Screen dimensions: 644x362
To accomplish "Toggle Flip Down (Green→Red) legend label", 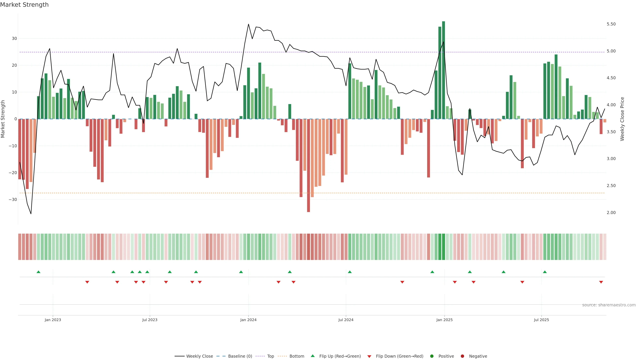I will click(399, 356).
